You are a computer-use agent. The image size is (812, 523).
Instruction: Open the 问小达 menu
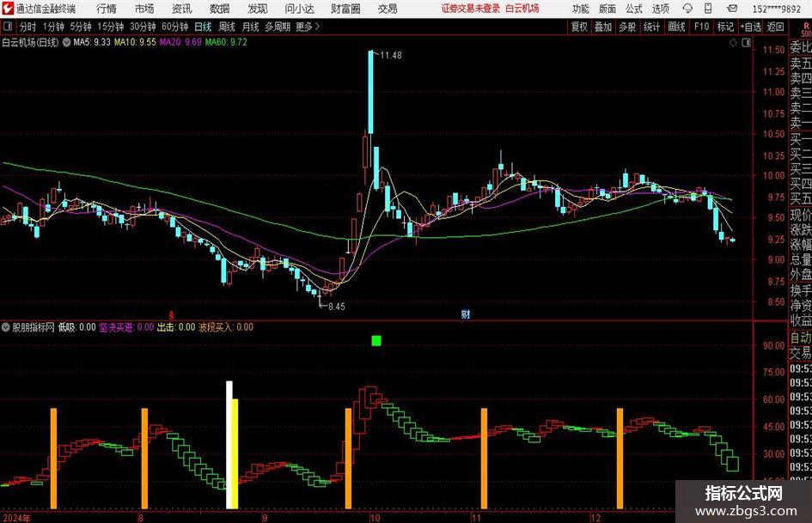coord(299,9)
